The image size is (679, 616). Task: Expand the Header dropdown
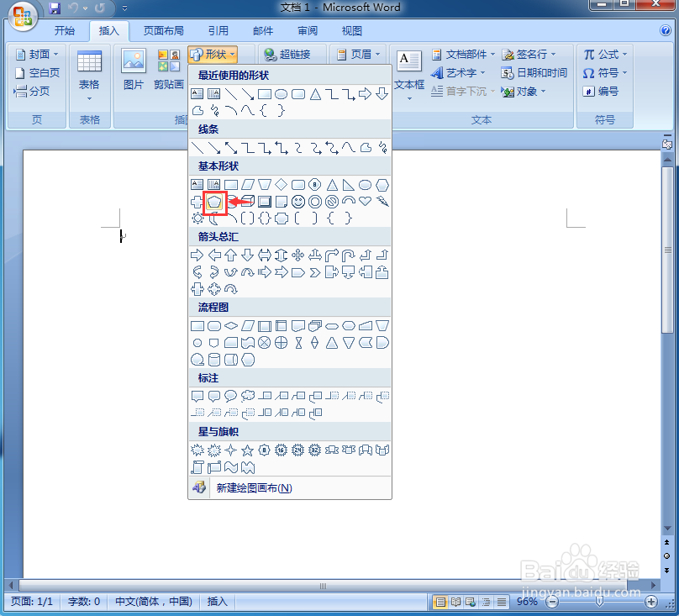[359, 54]
